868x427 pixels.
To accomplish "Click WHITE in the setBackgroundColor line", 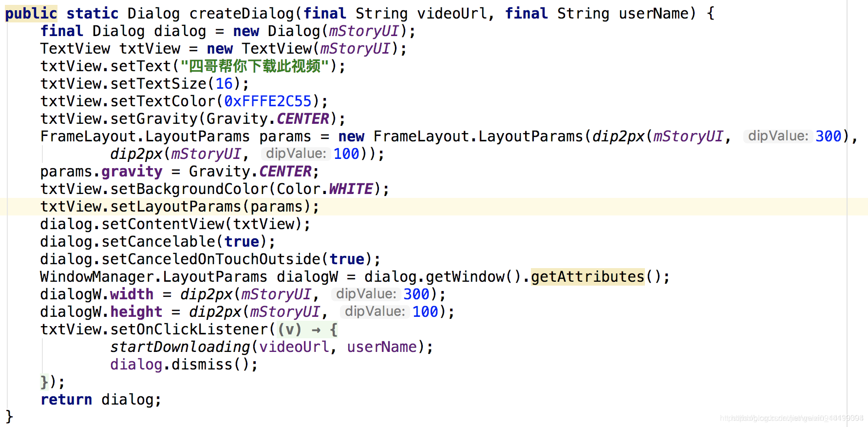I will coord(351,189).
